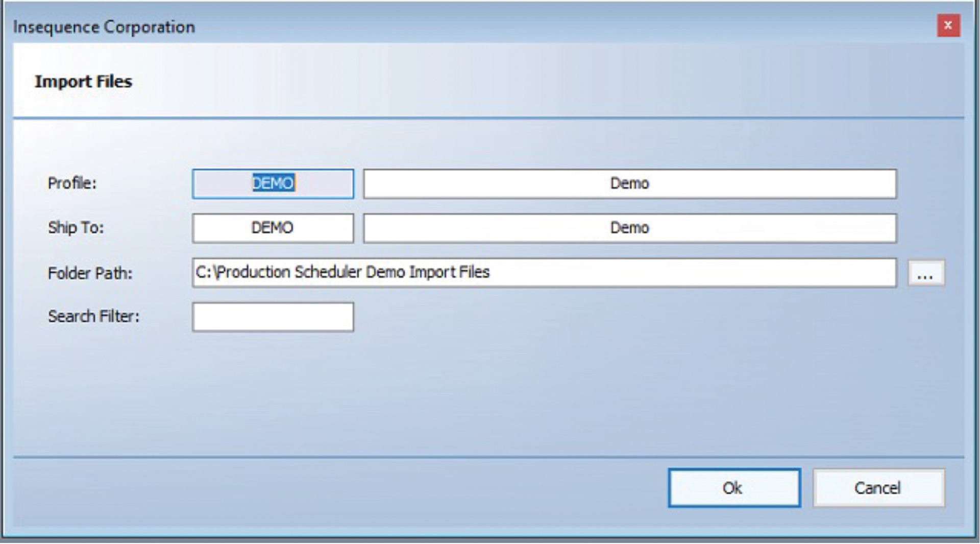980x544 pixels.
Task: Click the Insequence Corporation window title
Action: [104, 27]
